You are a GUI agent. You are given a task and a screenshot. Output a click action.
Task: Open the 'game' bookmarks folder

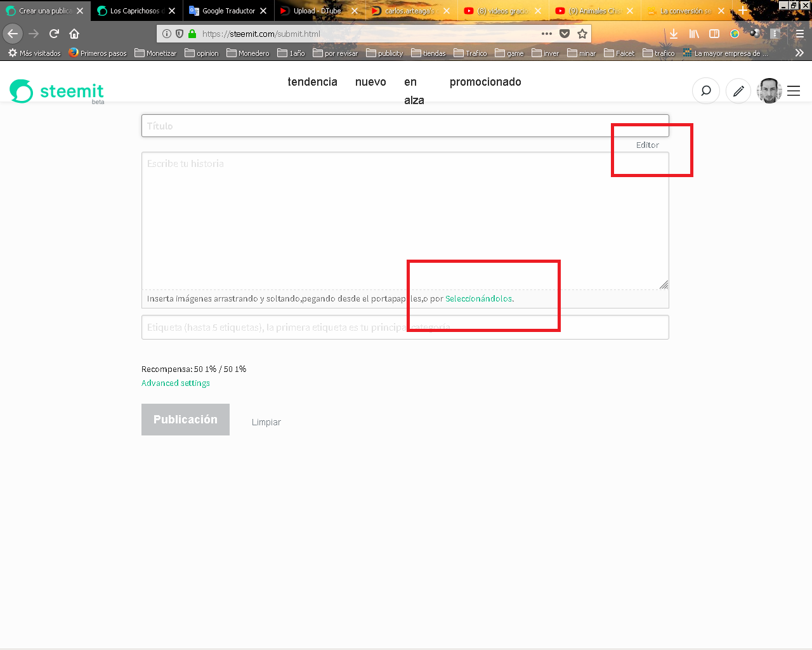[509, 53]
